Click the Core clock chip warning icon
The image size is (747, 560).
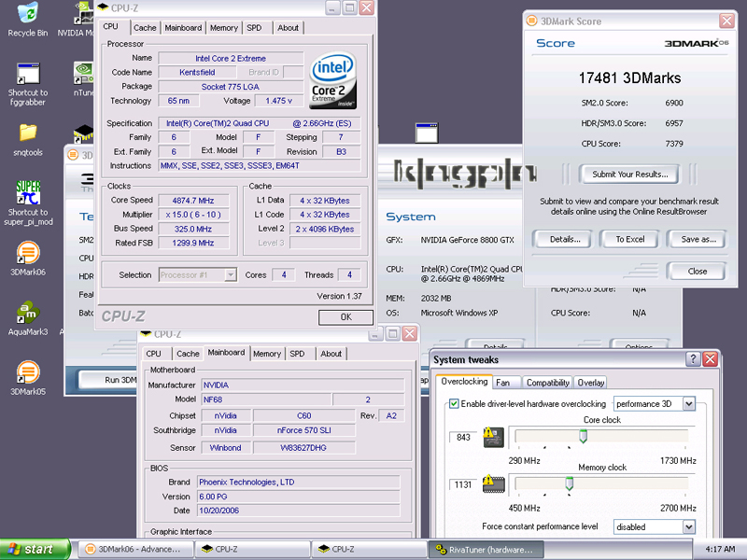point(494,437)
